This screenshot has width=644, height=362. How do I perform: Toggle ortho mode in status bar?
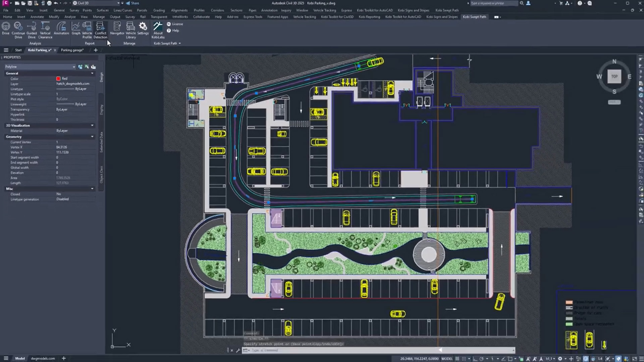(475, 359)
